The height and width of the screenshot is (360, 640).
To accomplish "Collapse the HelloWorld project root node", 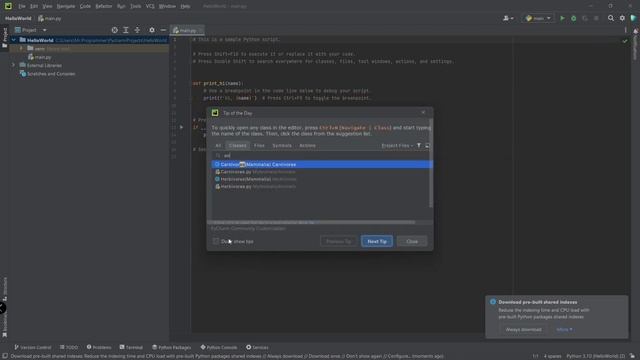I will click(x=13, y=40).
